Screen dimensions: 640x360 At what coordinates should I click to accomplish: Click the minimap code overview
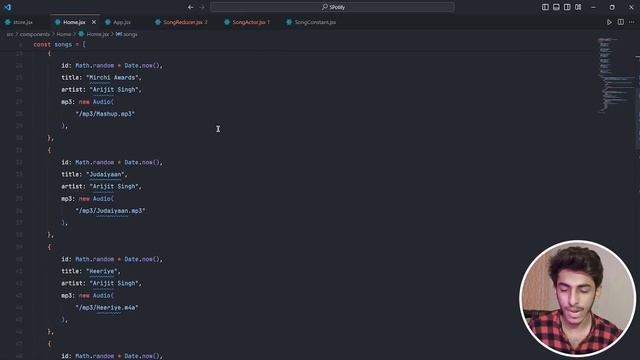pos(616,75)
